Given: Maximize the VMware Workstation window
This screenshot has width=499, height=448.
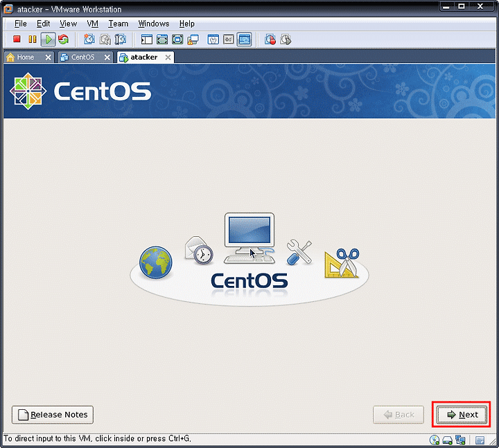Looking at the screenshot, I should tap(462, 7).
